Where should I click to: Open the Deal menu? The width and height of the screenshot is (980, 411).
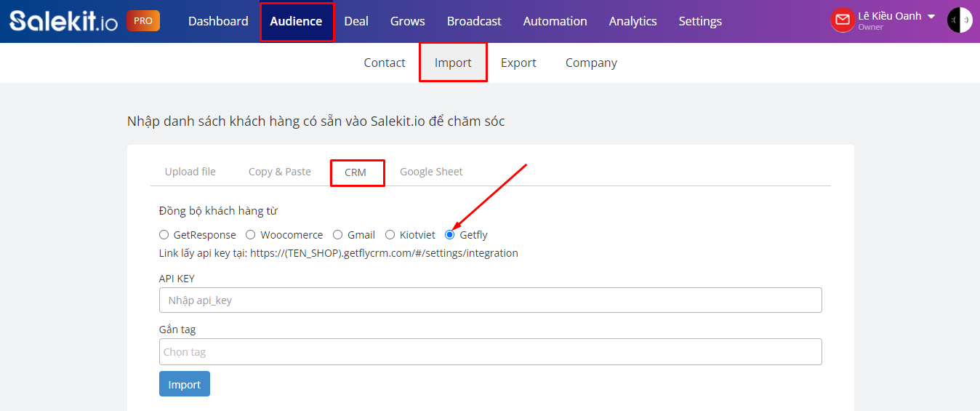point(356,21)
